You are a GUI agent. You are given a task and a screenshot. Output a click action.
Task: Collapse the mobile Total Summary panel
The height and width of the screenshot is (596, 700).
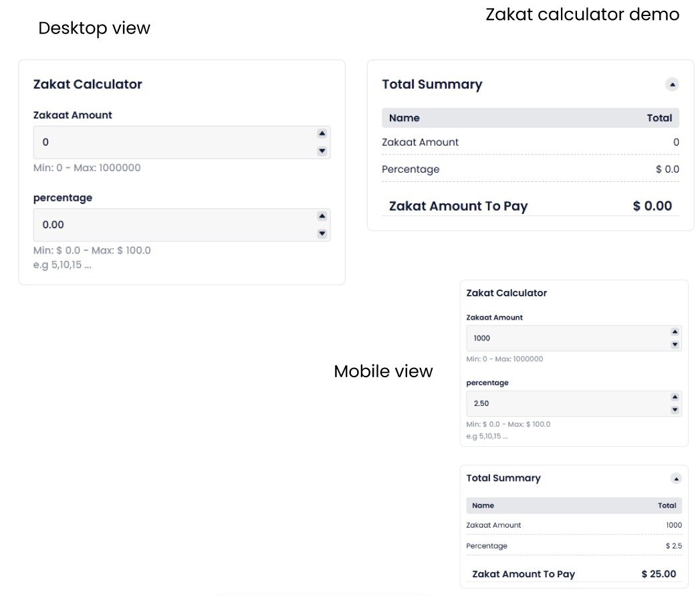coord(676,478)
